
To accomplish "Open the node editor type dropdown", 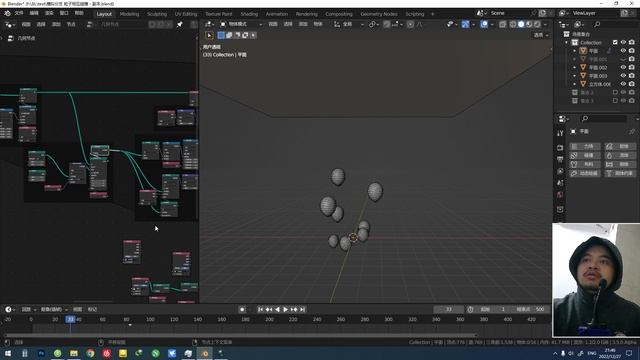I will 9,24.
